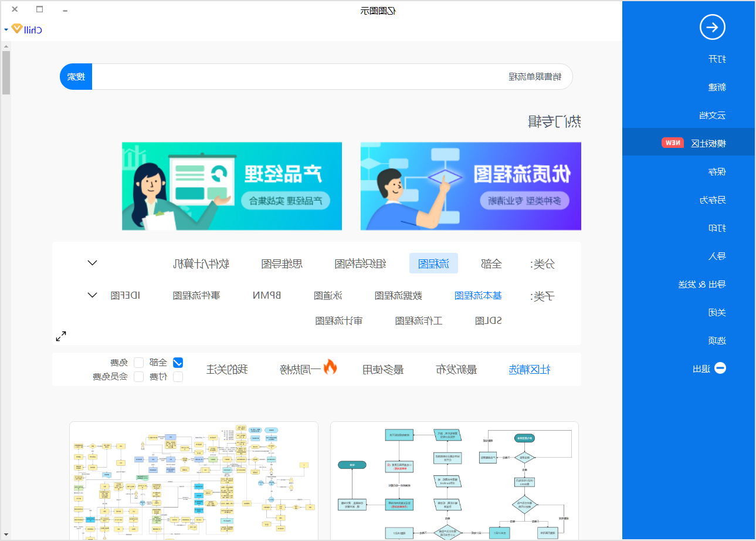Open the dense yellow flowchart template thumbnail
756x541 pixels.
click(194, 481)
